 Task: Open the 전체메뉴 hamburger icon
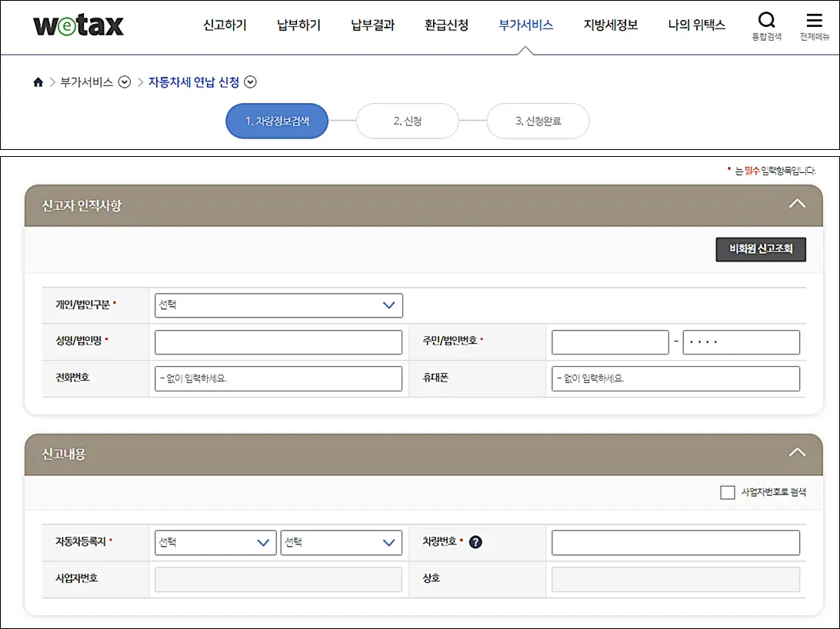point(814,22)
